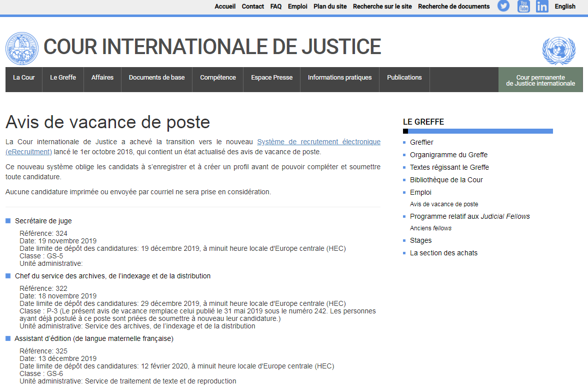Go to Accueil in top menu
This screenshot has height=392, width=588.
click(x=225, y=7)
